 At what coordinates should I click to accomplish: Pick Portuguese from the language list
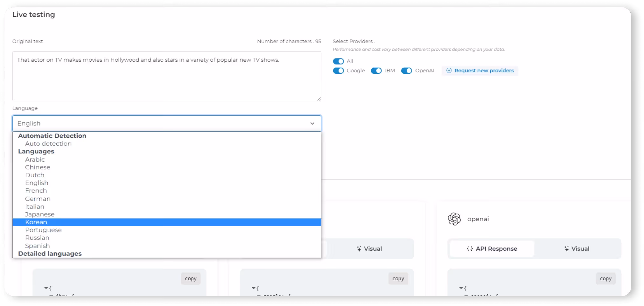[x=167, y=230]
